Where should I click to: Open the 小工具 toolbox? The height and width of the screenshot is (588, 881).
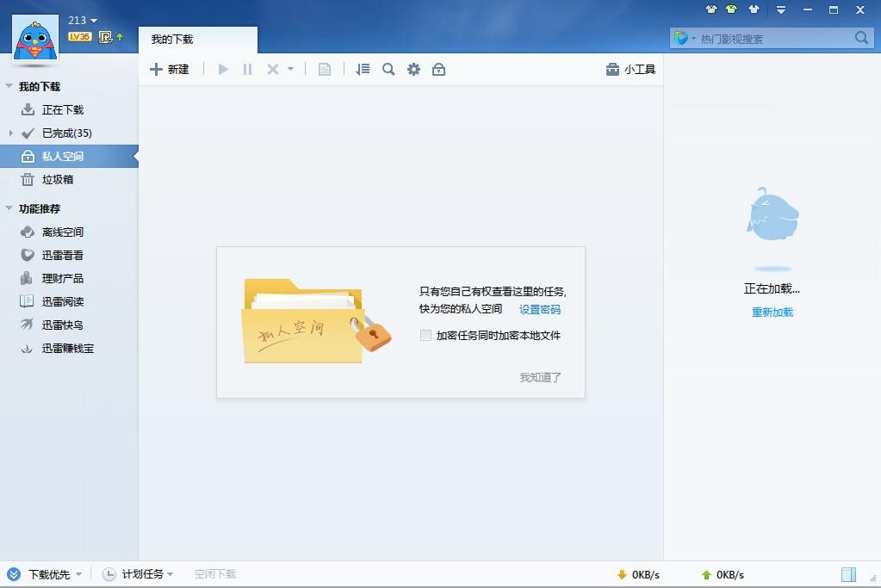(631, 69)
